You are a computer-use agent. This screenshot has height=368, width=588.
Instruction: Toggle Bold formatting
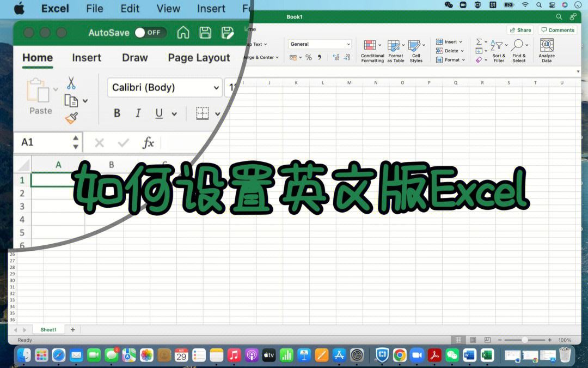click(117, 113)
